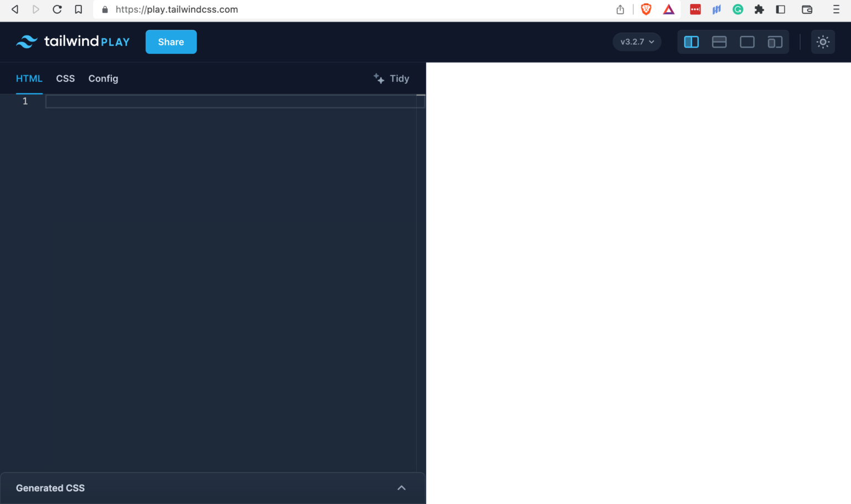
Task: Toggle the dark mode sun icon
Action: 823,42
